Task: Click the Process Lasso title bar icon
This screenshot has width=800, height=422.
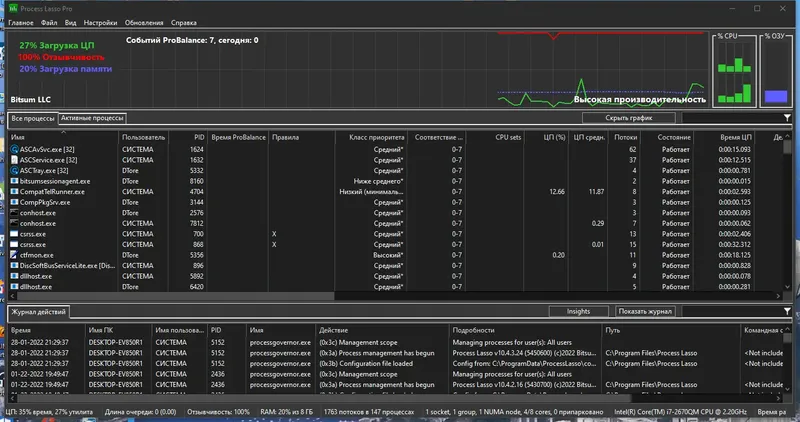Action: [x=13, y=9]
